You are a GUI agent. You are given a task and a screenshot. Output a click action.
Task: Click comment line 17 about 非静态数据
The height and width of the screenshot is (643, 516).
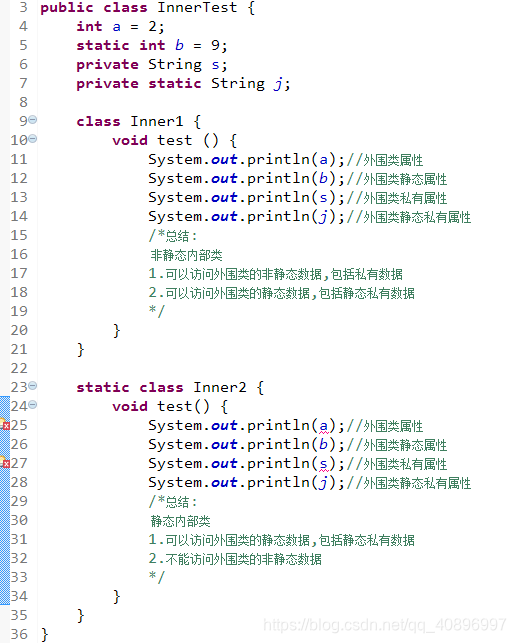coord(276,274)
